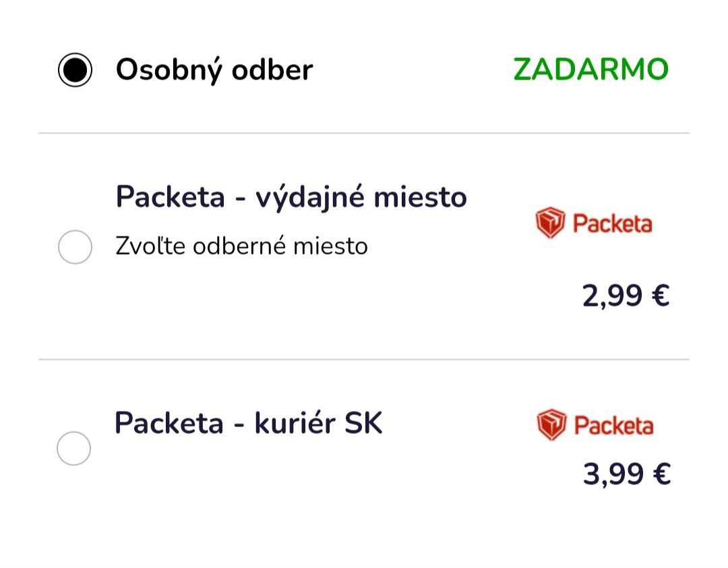The width and height of the screenshot is (728, 568).
Task: Click the word odber in the first option
Action: pos(272,69)
